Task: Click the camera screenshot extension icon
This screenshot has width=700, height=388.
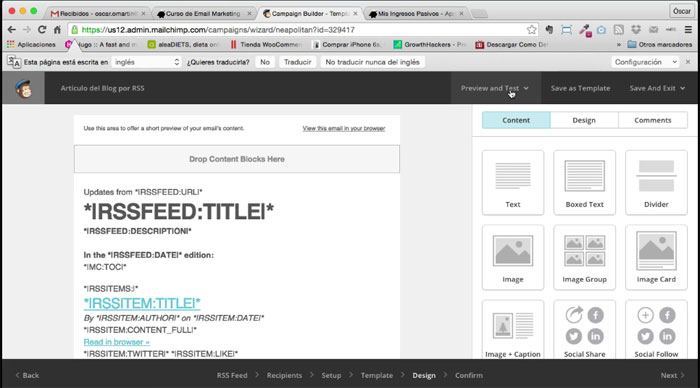Action: [601, 29]
